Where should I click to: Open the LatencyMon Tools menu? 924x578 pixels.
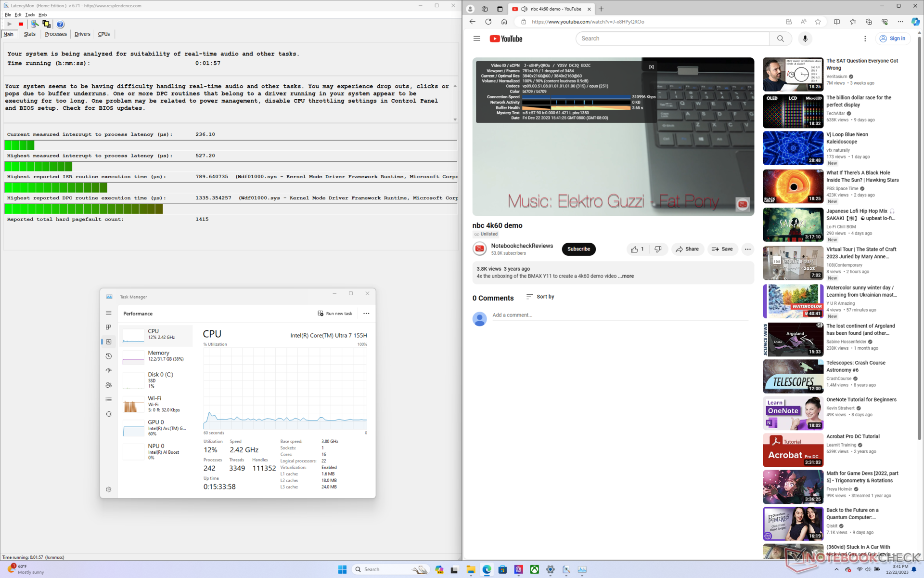click(30, 15)
